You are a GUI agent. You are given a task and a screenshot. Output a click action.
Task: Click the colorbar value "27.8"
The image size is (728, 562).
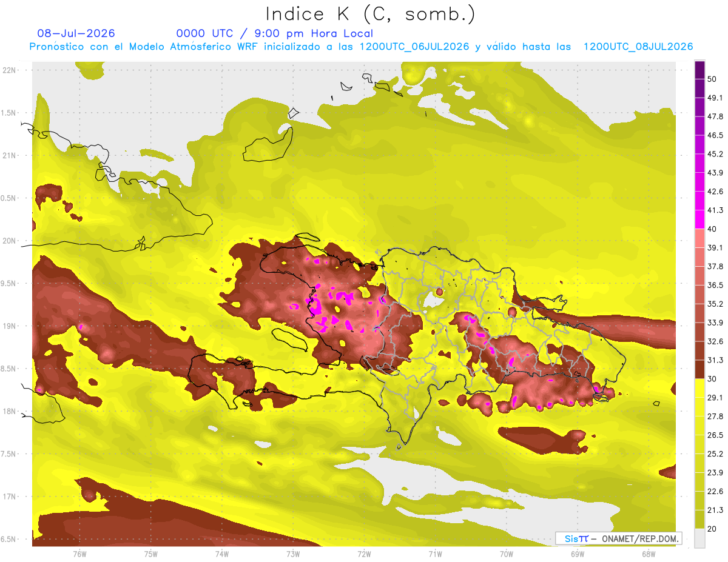tap(715, 416)
